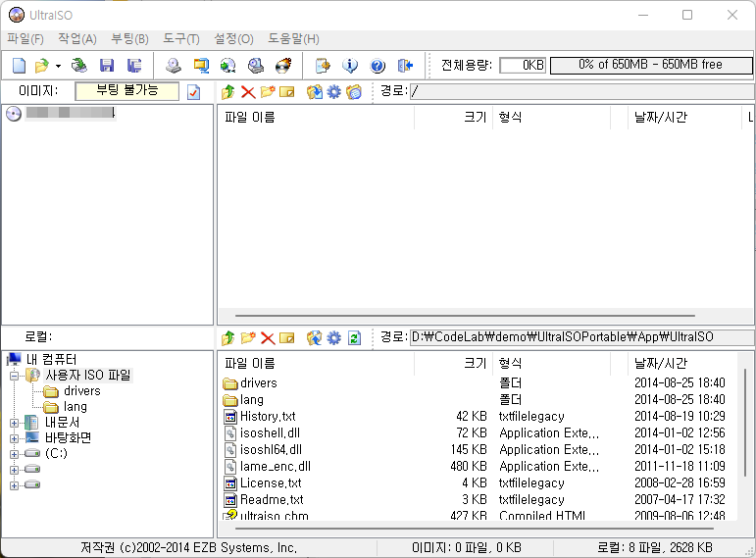Click the image pane Up folder icon

228,91
